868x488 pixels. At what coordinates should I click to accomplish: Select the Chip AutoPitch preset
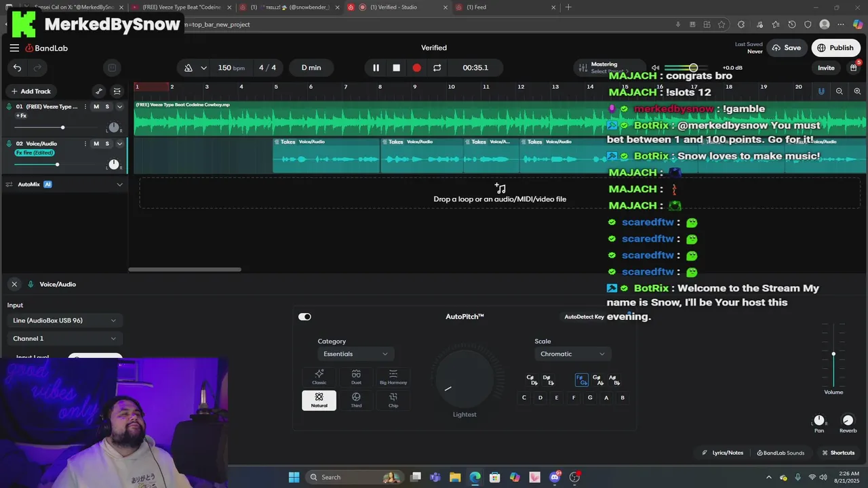[393, 400]
